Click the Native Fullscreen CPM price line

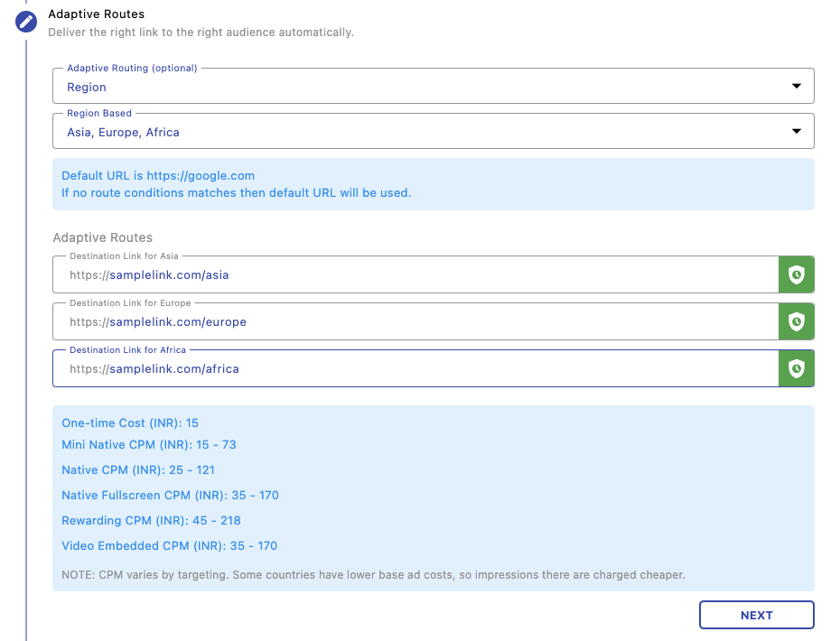coord(170,496)
